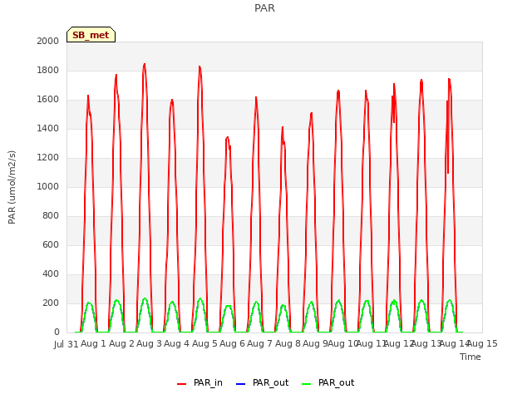Image resolution: width=532 pixels, height=399 pixels.
Task: Click the Aug 1 x-axis label
Action: tap(94, 344)
